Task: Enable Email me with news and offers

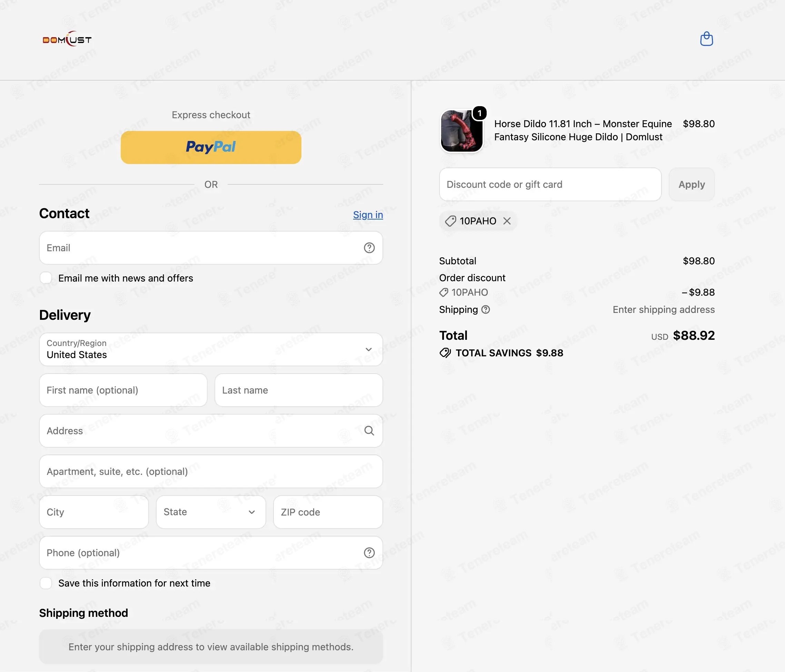Action: (46, 278)
